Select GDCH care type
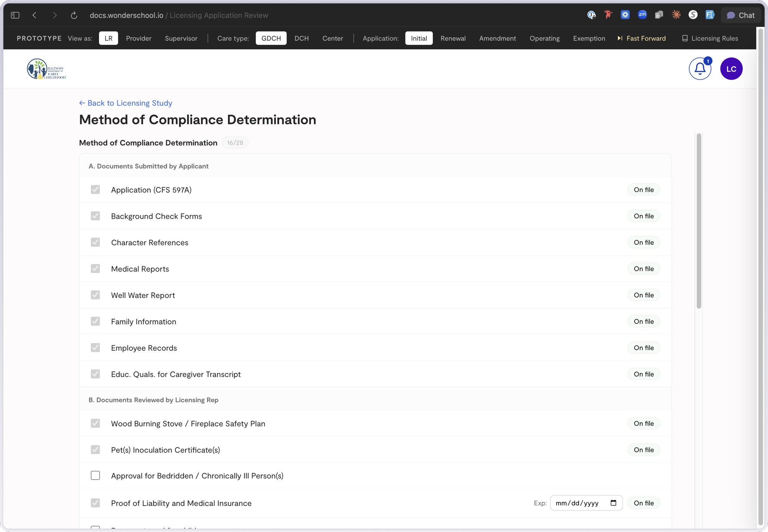The image size is (768, 532). pos(271,38)
